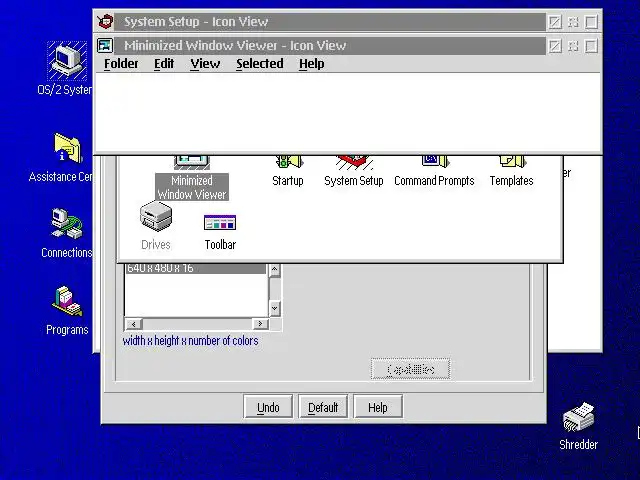Click the resolution list scroll right arrow

(x=260, y=324)
